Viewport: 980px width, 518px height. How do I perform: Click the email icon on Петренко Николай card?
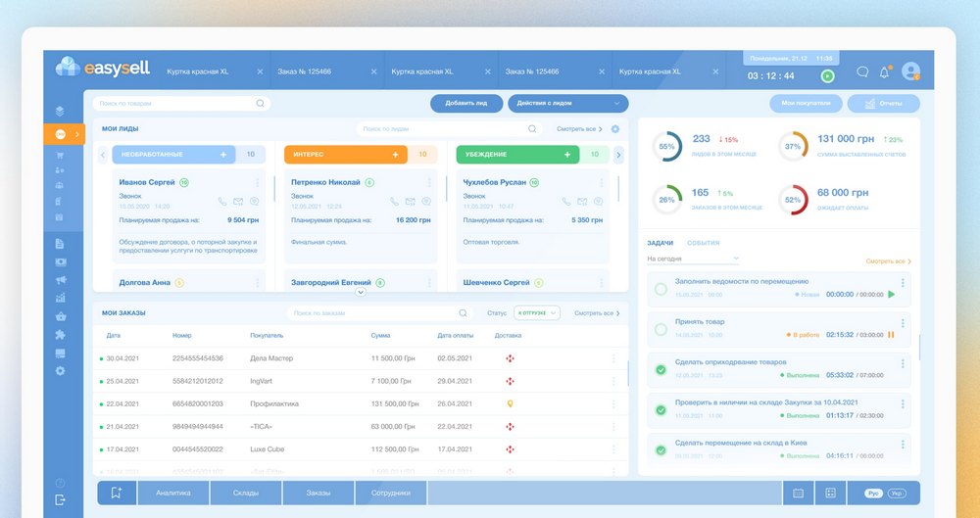pos(410,201)
